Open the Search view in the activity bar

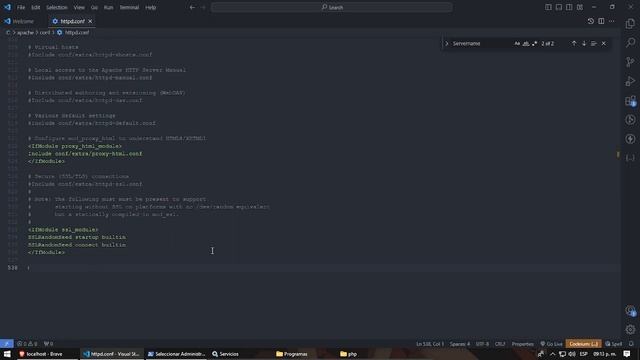click(630, 42)
